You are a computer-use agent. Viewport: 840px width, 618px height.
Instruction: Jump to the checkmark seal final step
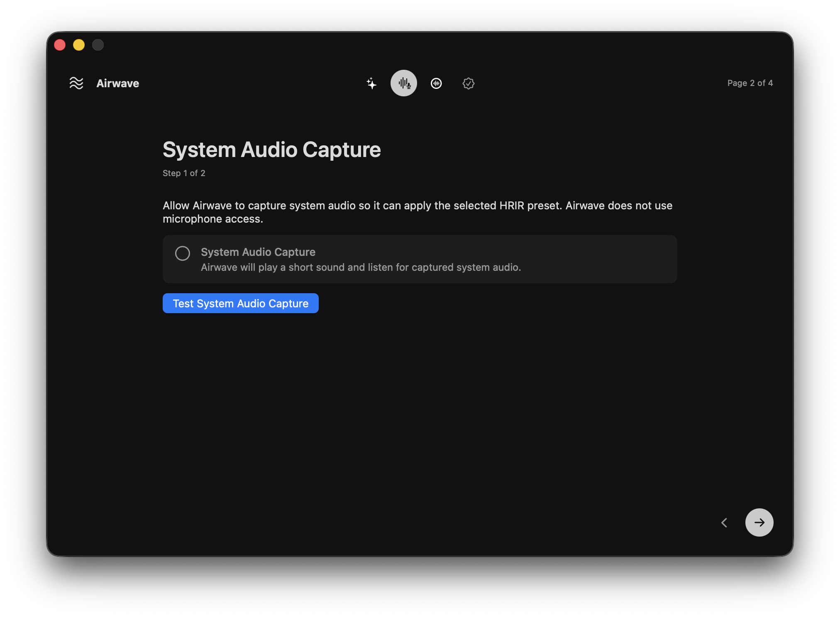(469, 83)
